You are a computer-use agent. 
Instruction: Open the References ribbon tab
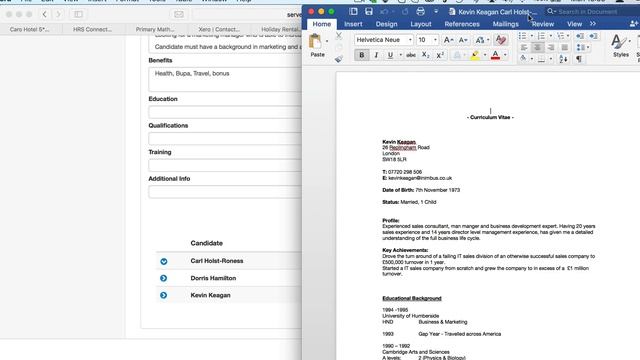click(x=462, y=24)
